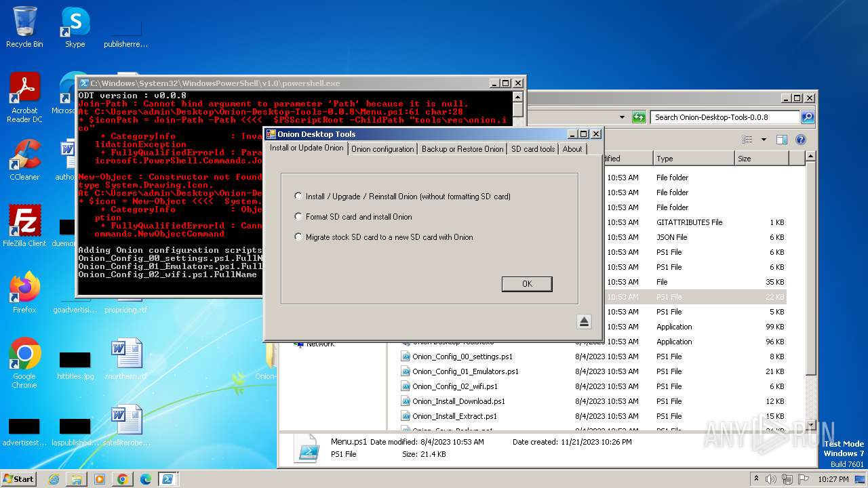Open Internet Explorer from the taskbar
This screenshot has width=868, height=488.
click(x=54, y=479)
